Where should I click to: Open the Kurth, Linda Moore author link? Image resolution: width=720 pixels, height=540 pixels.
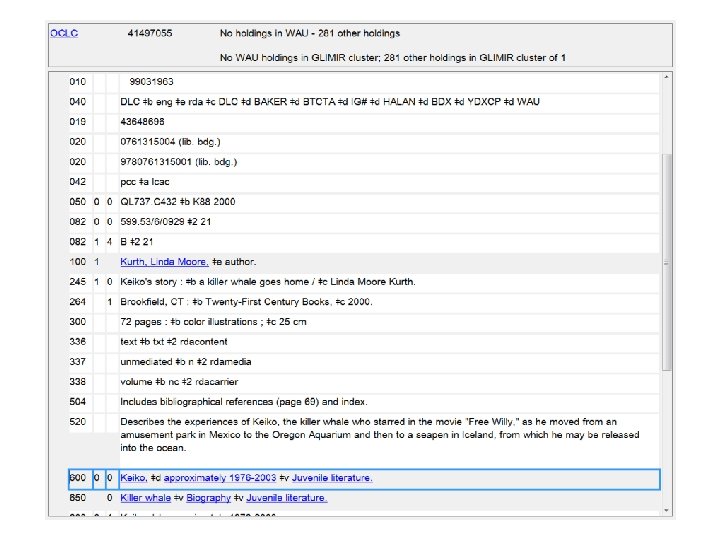pyautogui.click(x=164, y=261)
